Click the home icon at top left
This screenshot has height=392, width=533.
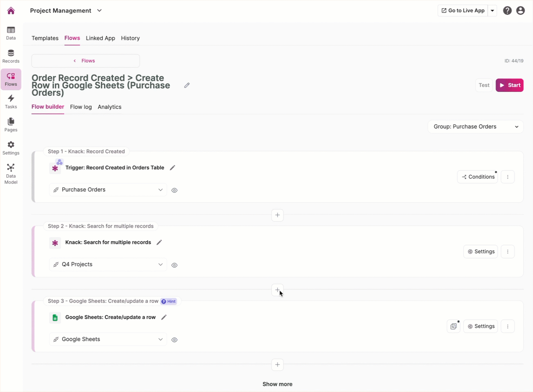click(x=11, y=11)
